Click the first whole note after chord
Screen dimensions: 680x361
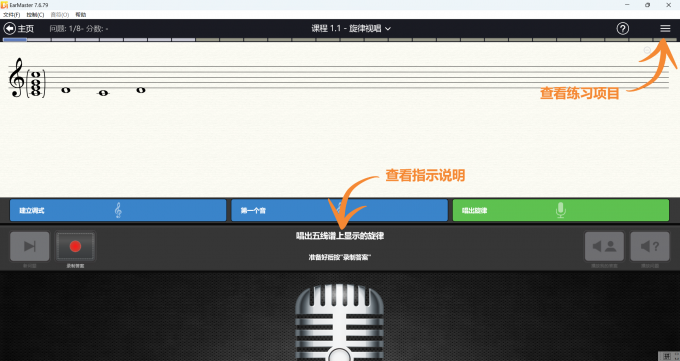click(x=66, y=90)
